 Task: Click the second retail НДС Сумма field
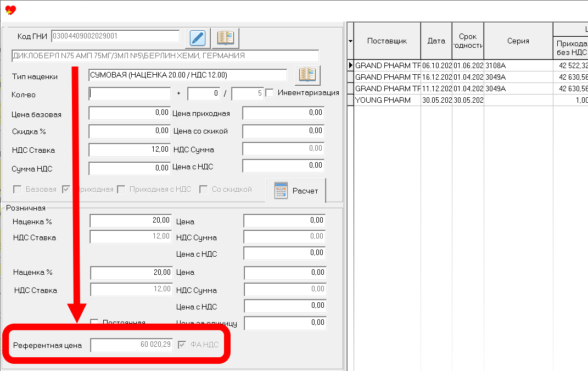click(285, 289)
